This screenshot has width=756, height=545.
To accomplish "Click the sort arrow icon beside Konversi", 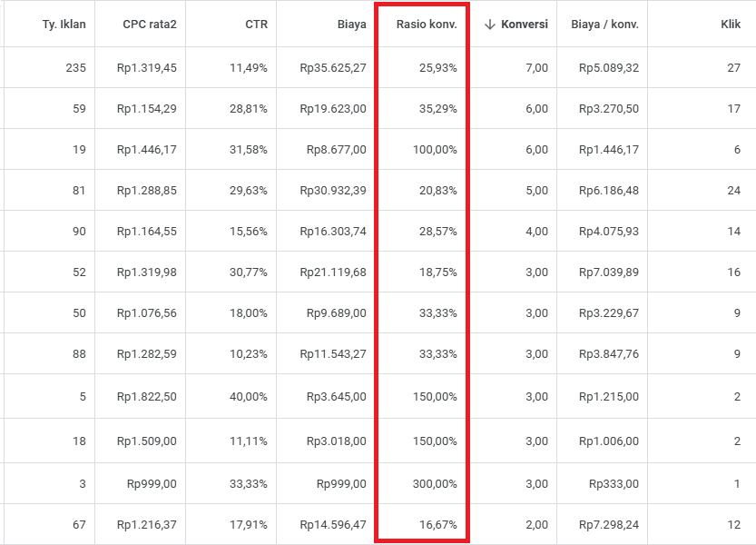I will coord(490,25).
